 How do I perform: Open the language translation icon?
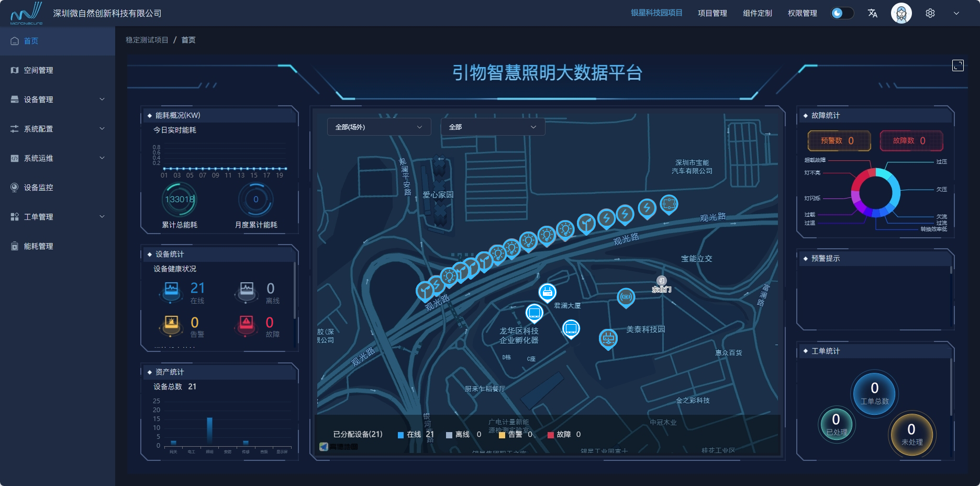(x=872, y=13)
